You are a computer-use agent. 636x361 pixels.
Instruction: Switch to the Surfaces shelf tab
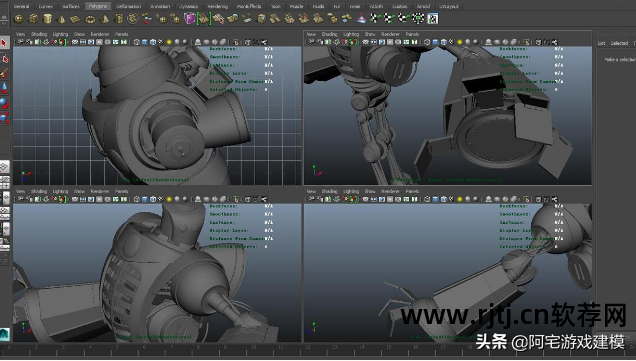pyautogui.click(x=71, y=6)
